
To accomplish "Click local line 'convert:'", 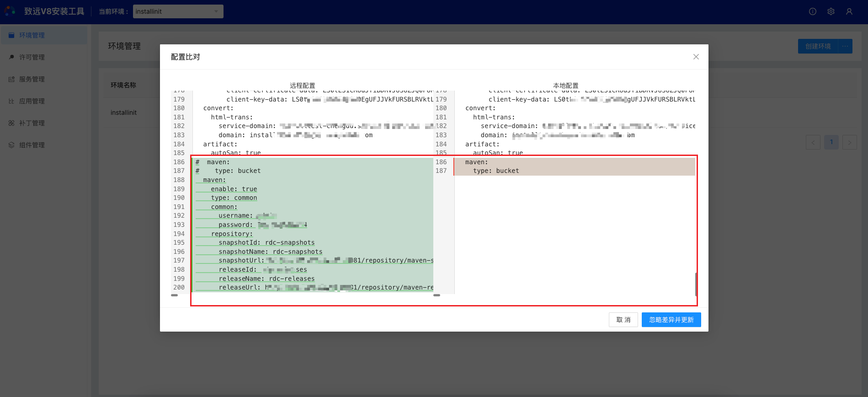I will [480, 108].
